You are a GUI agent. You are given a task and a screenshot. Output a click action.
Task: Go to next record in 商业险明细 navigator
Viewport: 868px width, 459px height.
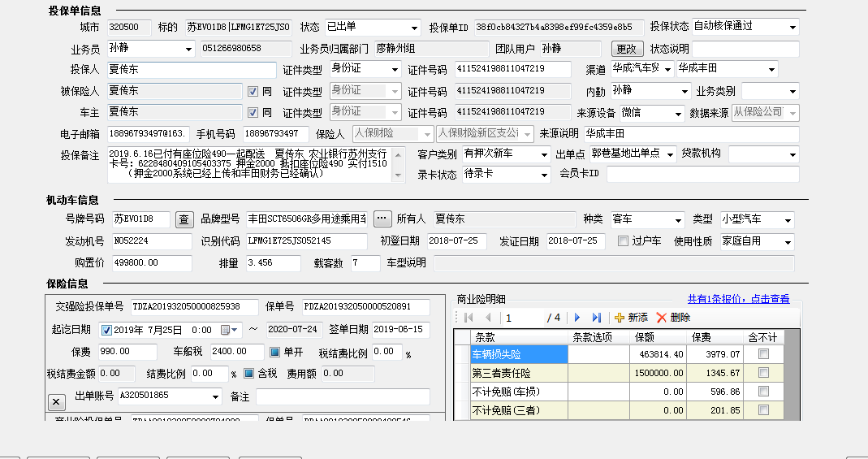click(x=577, y=318)
